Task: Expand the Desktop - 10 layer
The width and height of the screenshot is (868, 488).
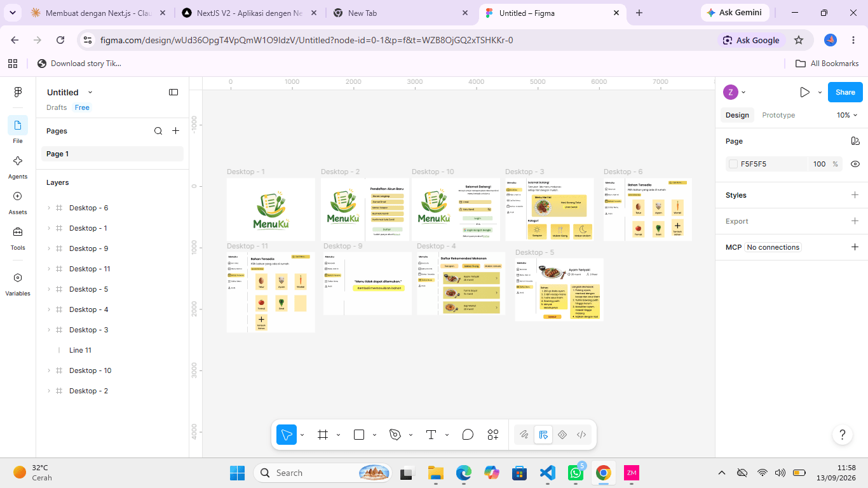Action: coord(49,370)
